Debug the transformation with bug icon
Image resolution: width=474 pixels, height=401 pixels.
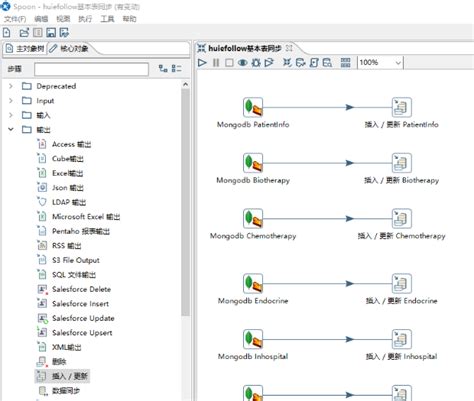point(256,63)
